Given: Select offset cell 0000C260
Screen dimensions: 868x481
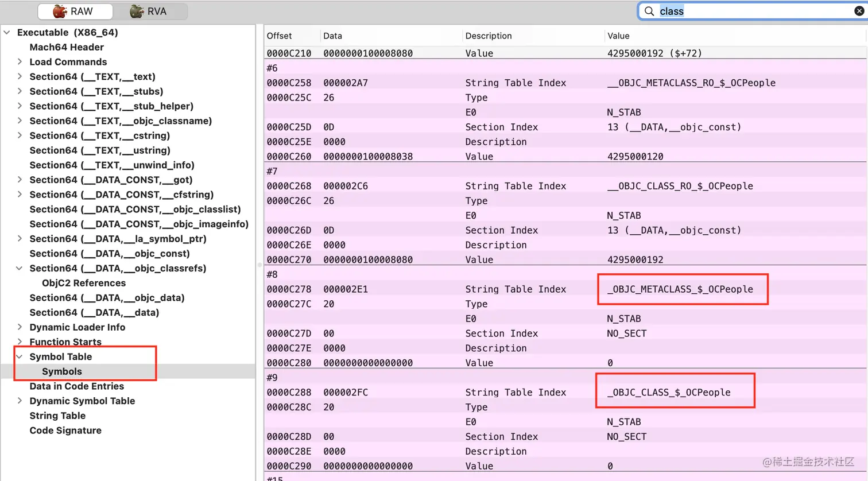Looking at the screenshot, I should click(289, 157).
